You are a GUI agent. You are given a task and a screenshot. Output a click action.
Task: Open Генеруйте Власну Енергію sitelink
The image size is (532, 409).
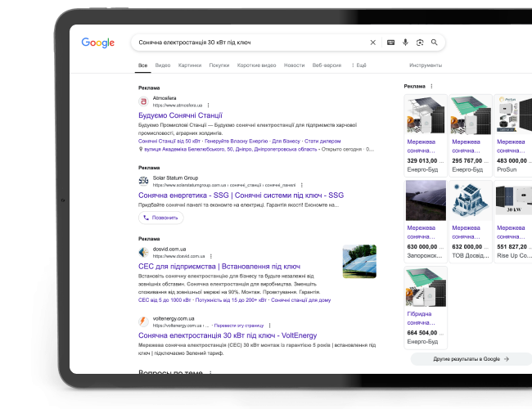(237, 141)
